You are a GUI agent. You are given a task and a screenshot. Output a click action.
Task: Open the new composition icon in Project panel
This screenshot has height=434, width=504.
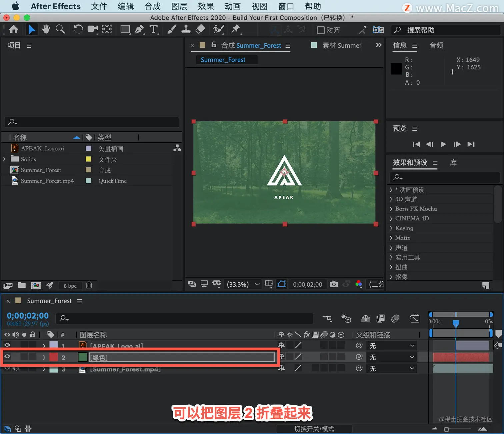pyautogui.click(x=36, y=285)
